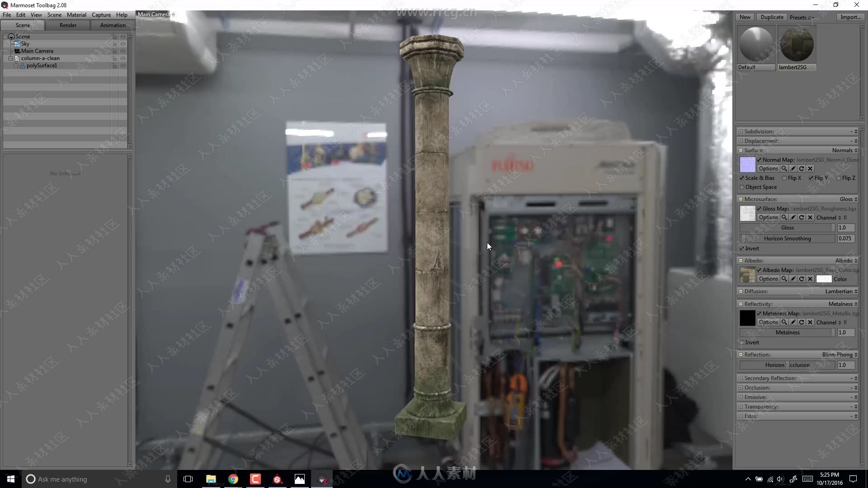Browse for a Gloss Map file
The image size is (868, 488).
(784, 217)
